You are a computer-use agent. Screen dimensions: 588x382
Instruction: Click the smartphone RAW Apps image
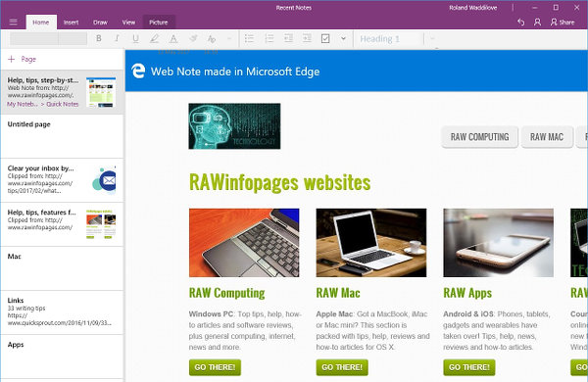coord(499,243)
